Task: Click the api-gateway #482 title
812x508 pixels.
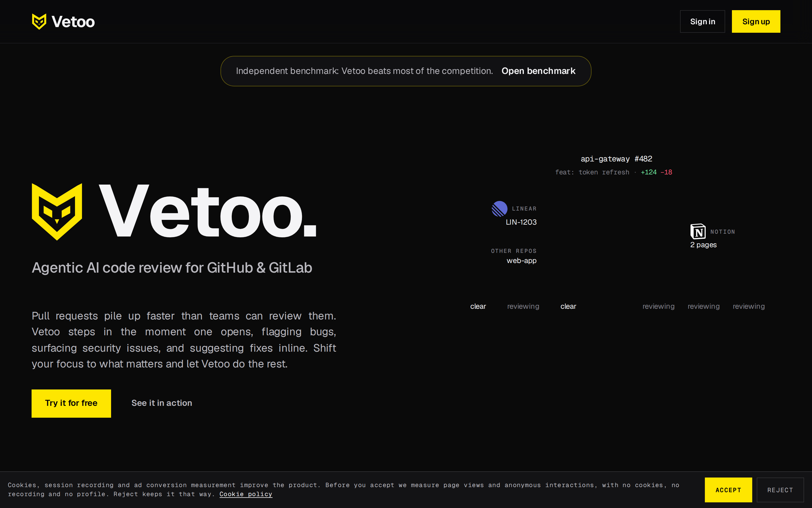Action: tap(616, 159)
